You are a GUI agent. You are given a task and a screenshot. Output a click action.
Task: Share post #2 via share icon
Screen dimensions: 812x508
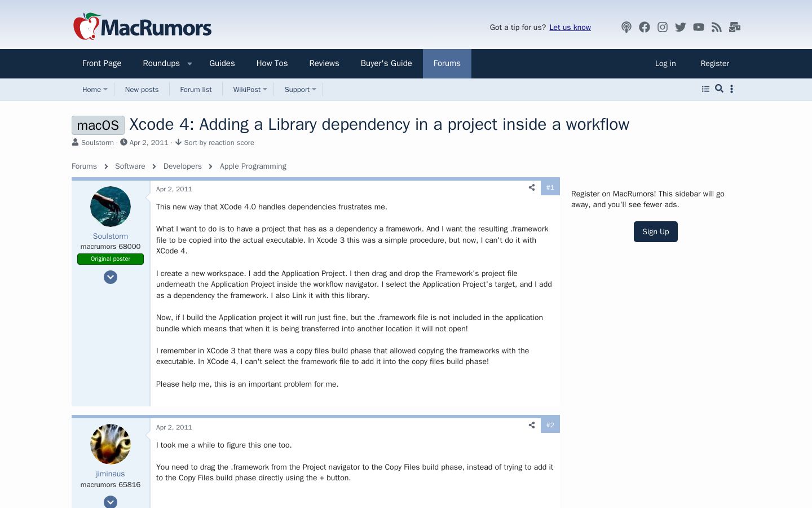(532, 425)
